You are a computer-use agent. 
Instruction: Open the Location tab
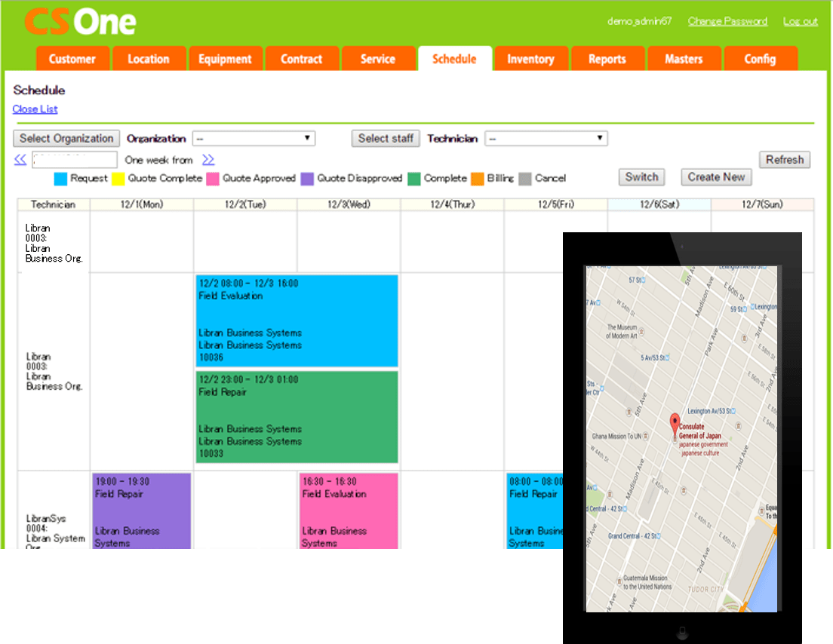[149, 58]
